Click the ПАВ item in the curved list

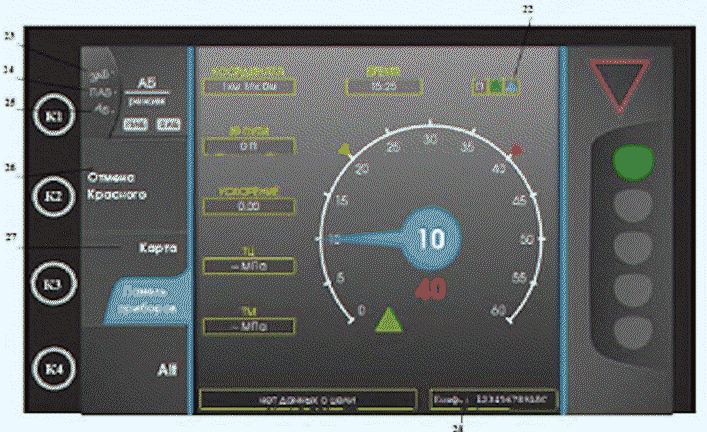coord(101,92)
